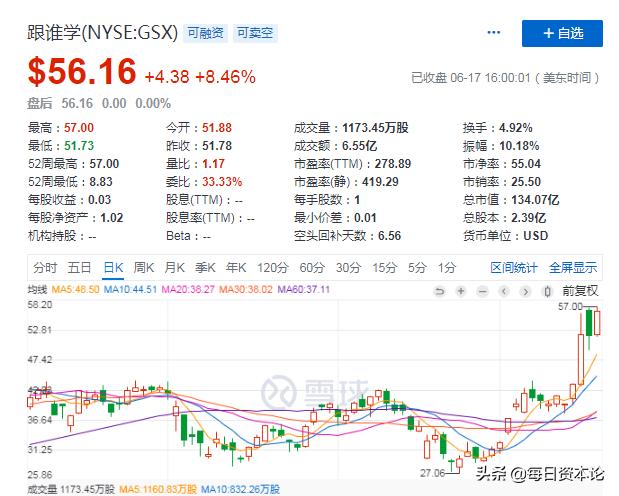Image resolution: width=619 pixels, height=496 pixels.
Task: Click volume MA5:1160.83万股 label
Action: [x=158, y=490]
